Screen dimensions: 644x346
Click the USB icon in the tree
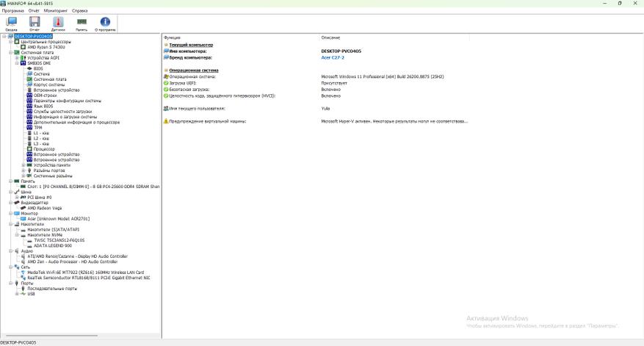23,294
